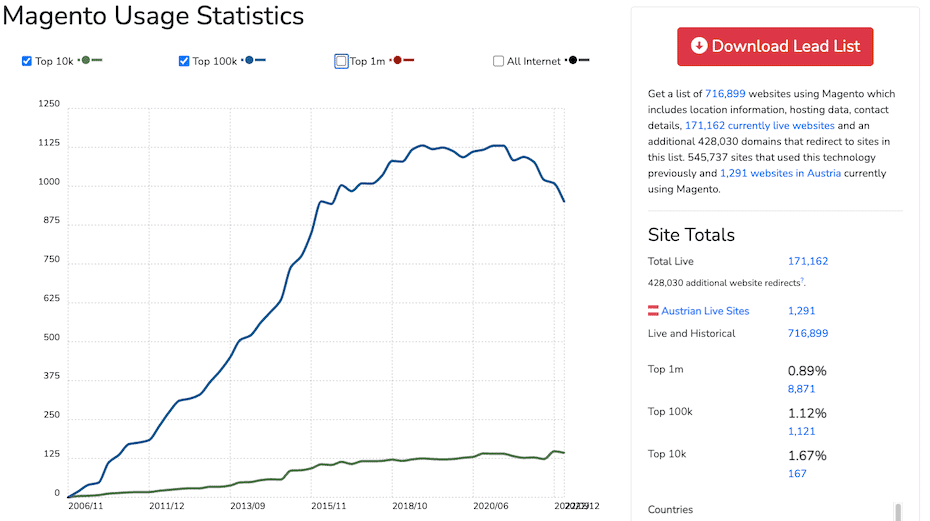Uncheck the Top 10k checkbox
This screenshot has width=930, height=521.
(x=27, y=61)
